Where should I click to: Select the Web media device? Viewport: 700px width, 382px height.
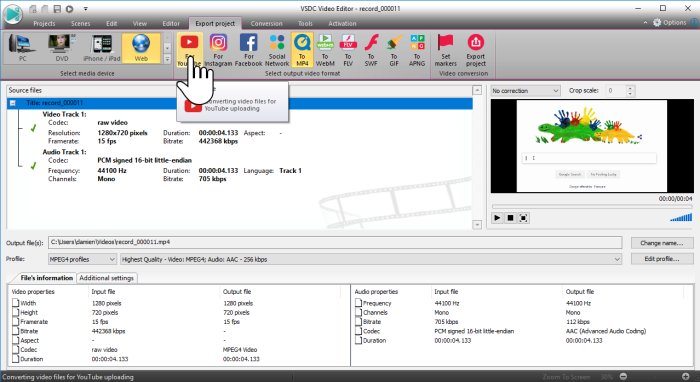click(x=141, y=48)
